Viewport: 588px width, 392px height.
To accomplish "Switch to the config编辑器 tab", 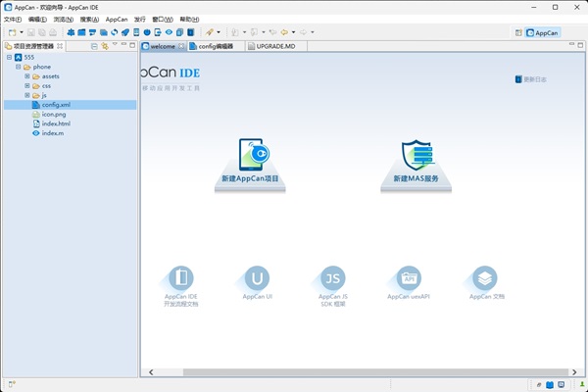I will [216, 46].
